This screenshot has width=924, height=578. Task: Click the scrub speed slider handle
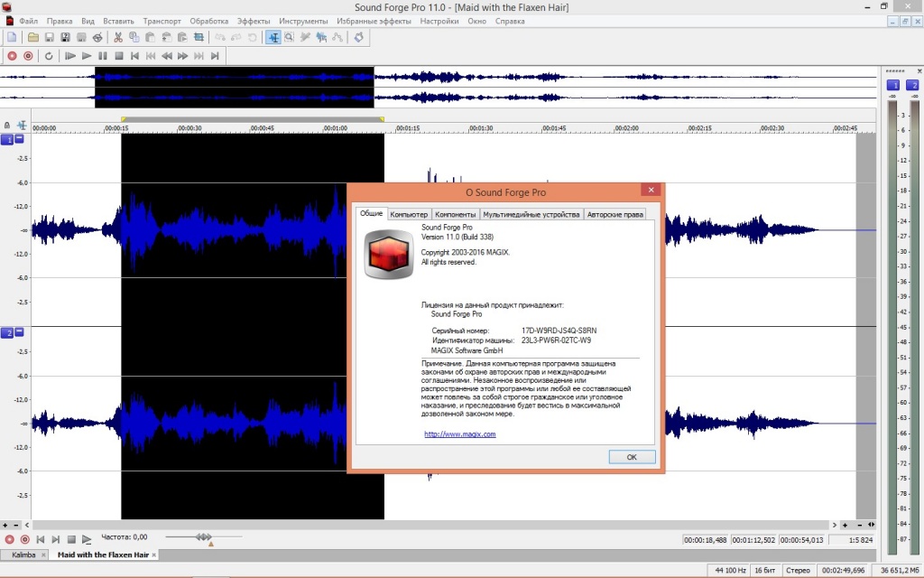(x=204, y=536)
